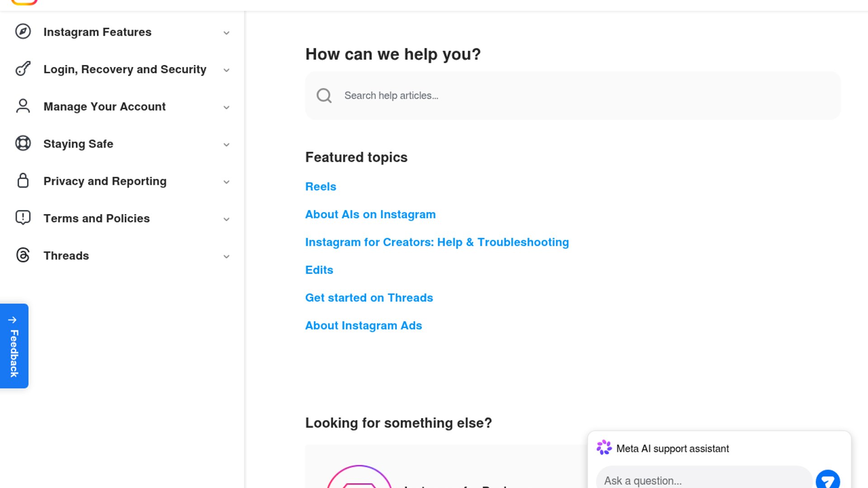The height and width of the screenshot is (488, 868).
Task: Click the Meta AI sparkle icon
Action: click(604, 448)
